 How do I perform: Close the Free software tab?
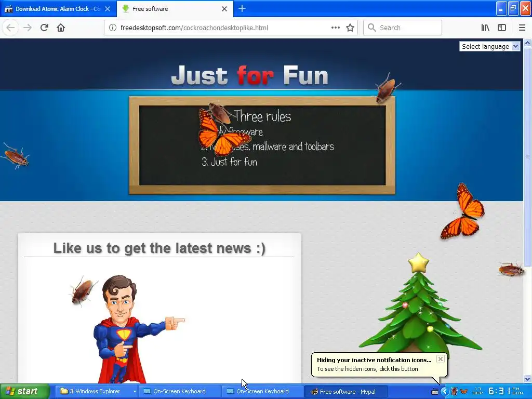tap(224, 9)
